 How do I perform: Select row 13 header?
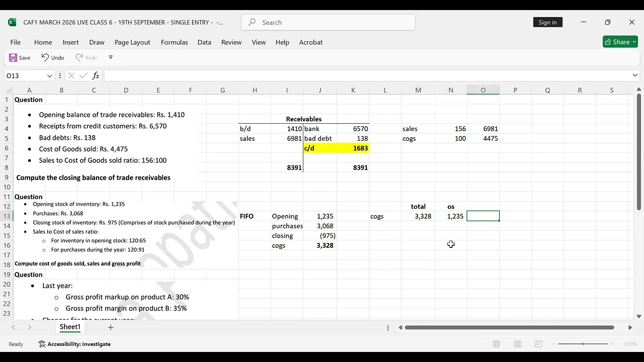[x=7, y=216]
